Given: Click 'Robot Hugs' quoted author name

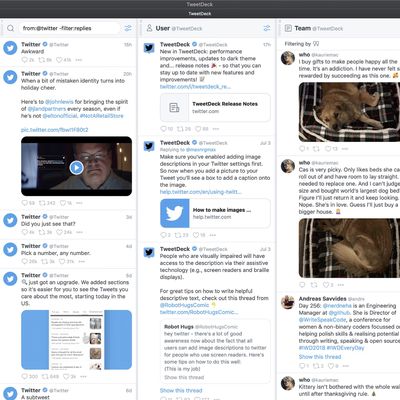Looking at the screenshot, I should coord(179,327).
